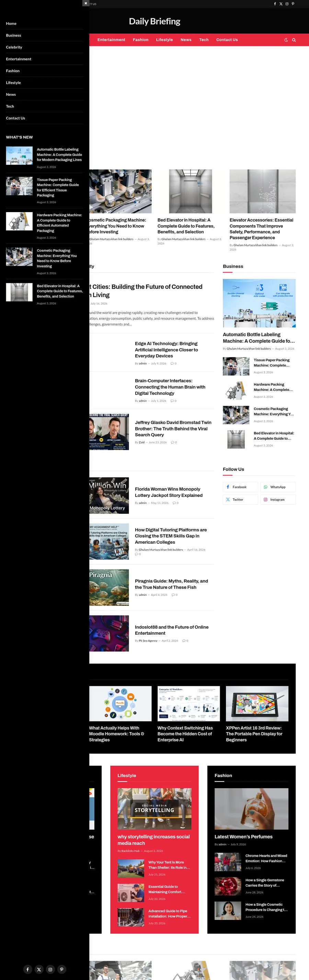The image size is (309, 980).
Task: Click the Facebook icon at the sidebar bottom
Action: click(x=27, y=969)
